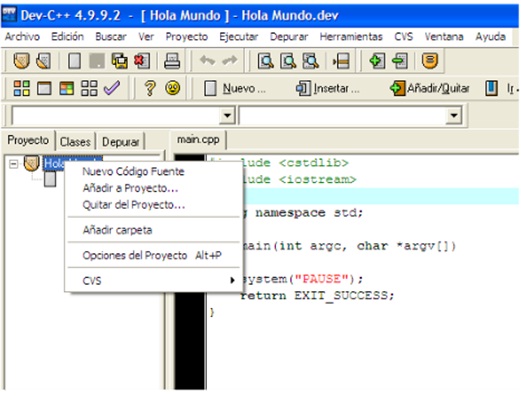Open the Depurar menu in menu bar
This screenshot has height=412, width=521.
(289, 36)
